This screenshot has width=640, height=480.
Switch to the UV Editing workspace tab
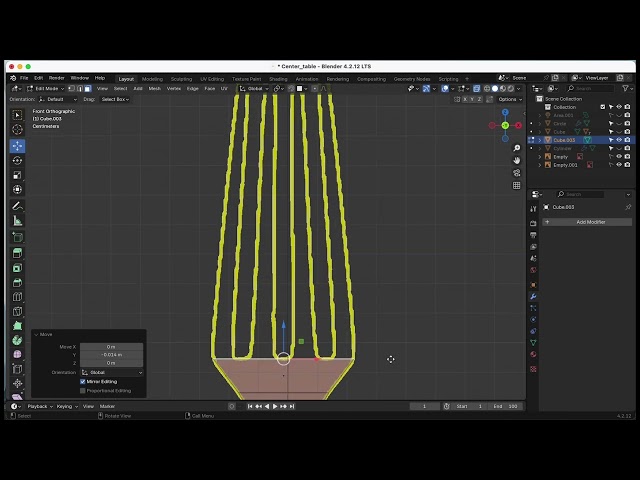click(212, 79)
